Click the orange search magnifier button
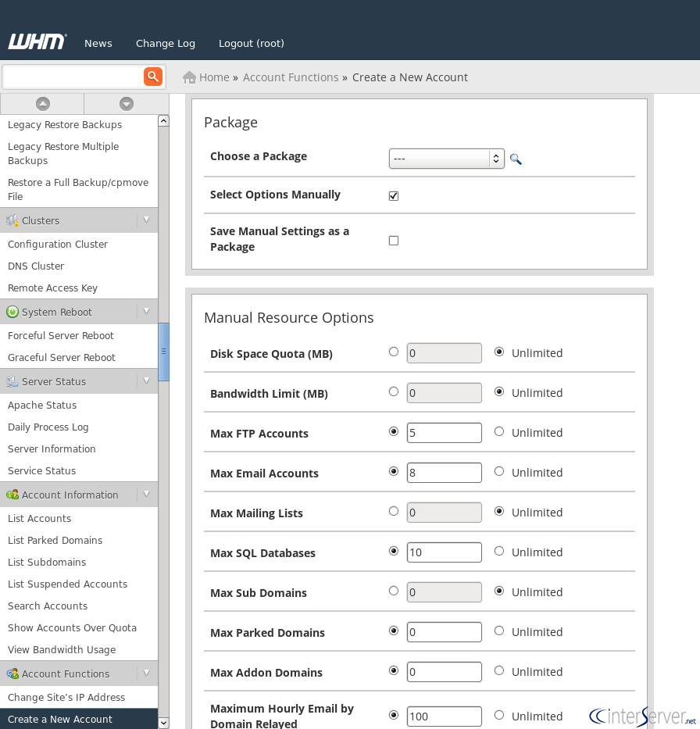 [x=153, y=77]
